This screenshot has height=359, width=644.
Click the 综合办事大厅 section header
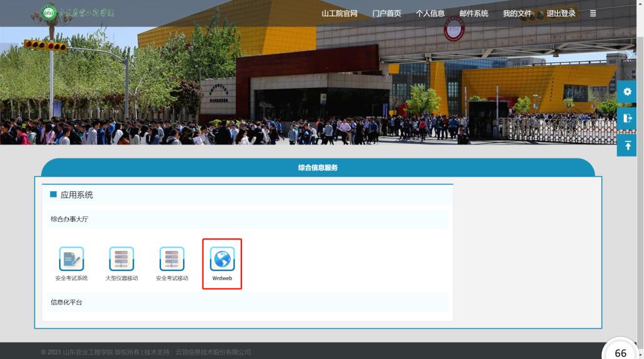coord(70,219)
